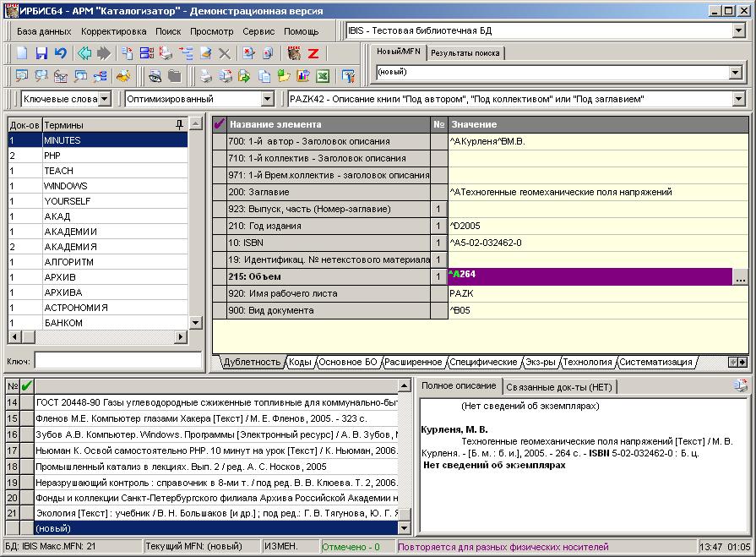Click the blue undo arrow icon
Viewport: 756px width, 557px height.
coord(60,53)
